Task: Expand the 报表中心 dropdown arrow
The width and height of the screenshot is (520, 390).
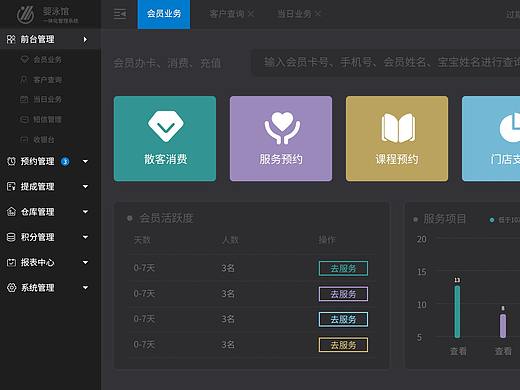Action: [85, 262]
